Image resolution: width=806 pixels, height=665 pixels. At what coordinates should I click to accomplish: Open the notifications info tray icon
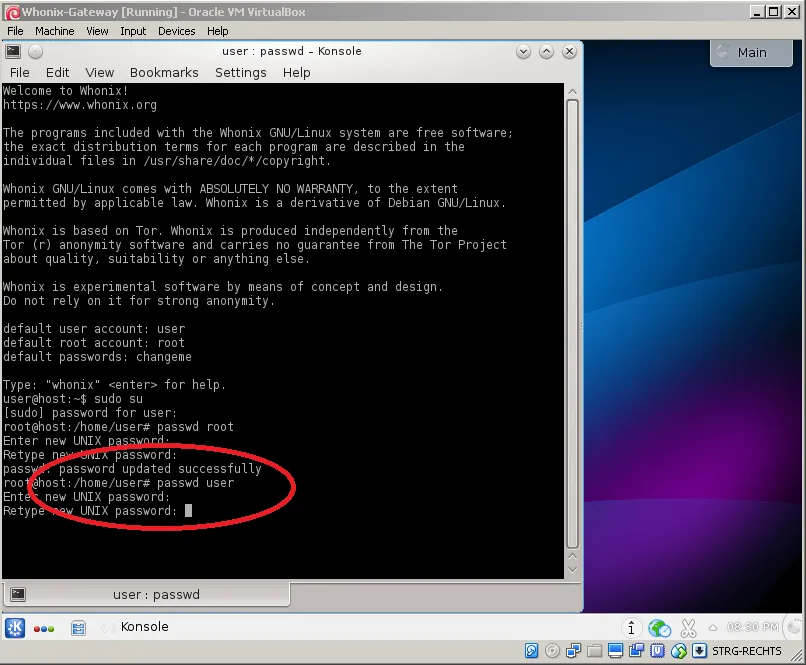coord(631,627)
